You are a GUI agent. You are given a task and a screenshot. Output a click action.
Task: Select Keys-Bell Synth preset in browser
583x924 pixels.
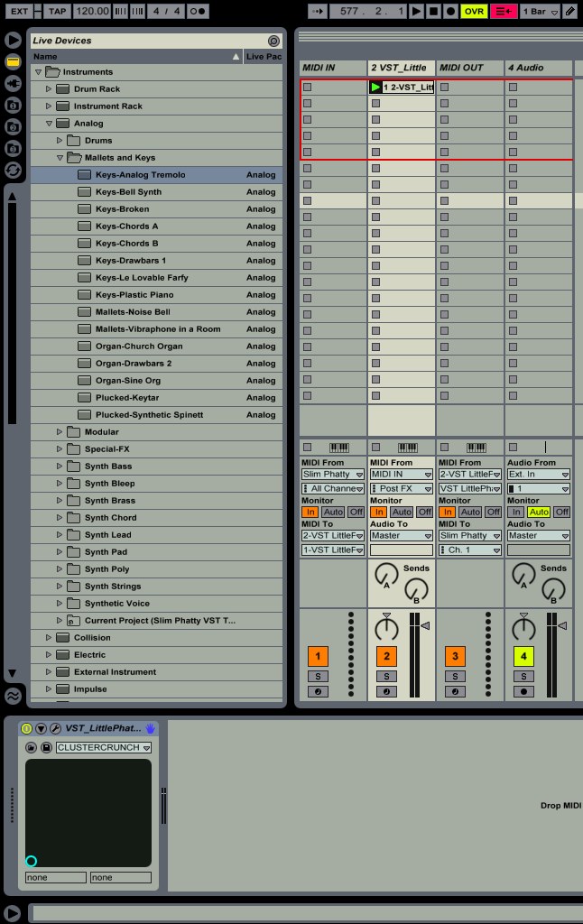coord(128,192)
